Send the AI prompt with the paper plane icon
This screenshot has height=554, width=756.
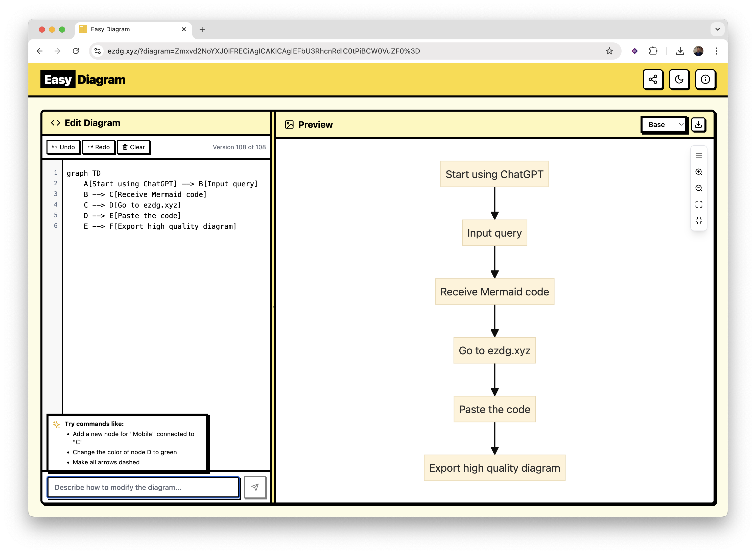(x=255, y=487)
